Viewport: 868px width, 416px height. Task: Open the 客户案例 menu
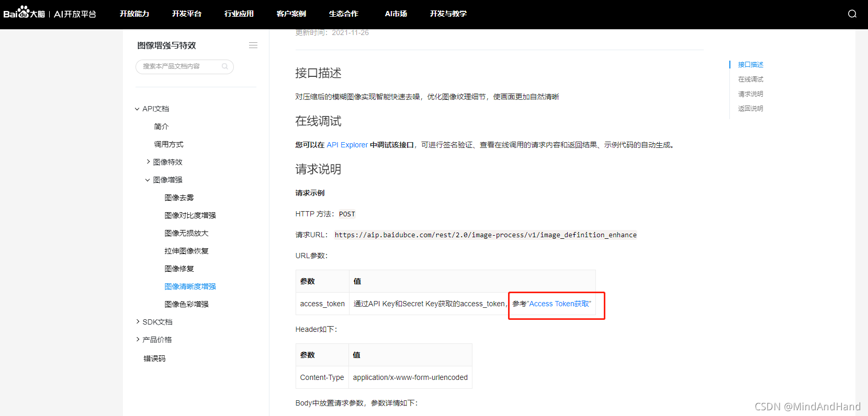tap(291, 14)
